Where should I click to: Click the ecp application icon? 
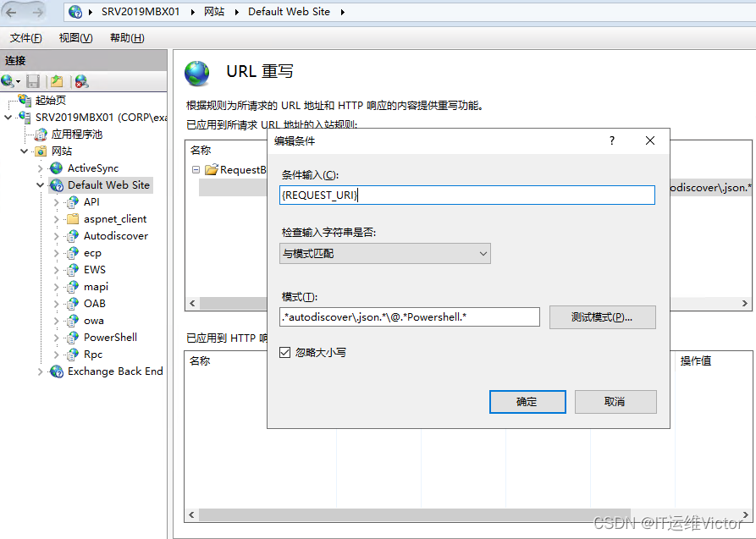[73, 253]
